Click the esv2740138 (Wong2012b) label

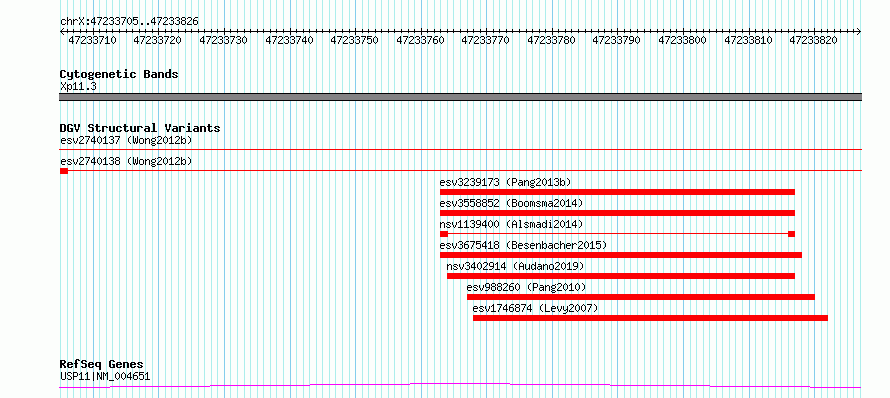(x=126, y=161)
